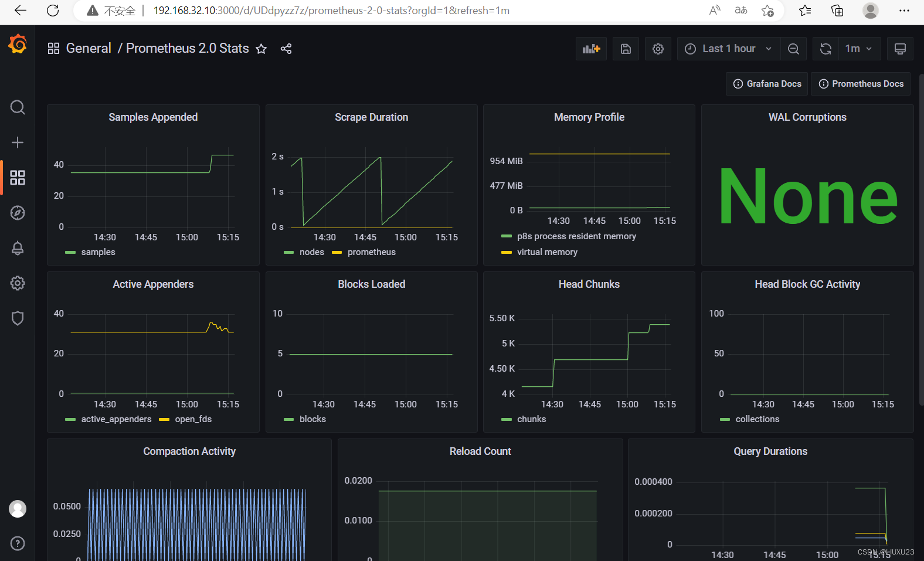
Task: Click the virtual memory yellow color swatch
Action: (x=507, y=253)
